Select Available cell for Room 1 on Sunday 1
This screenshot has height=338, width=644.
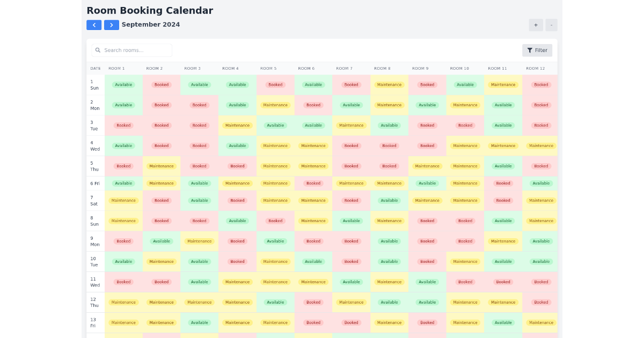coord(123,85)
